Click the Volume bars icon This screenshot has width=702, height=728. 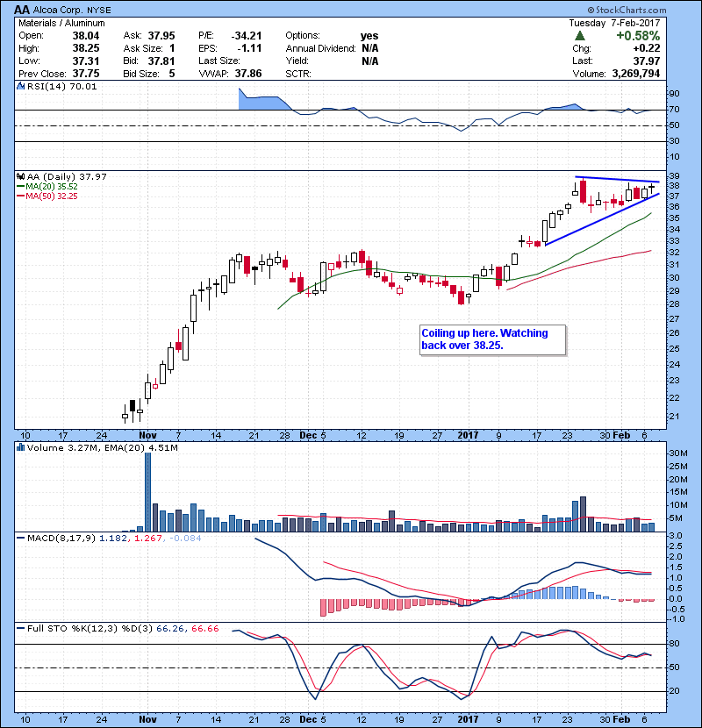point(21,447)
